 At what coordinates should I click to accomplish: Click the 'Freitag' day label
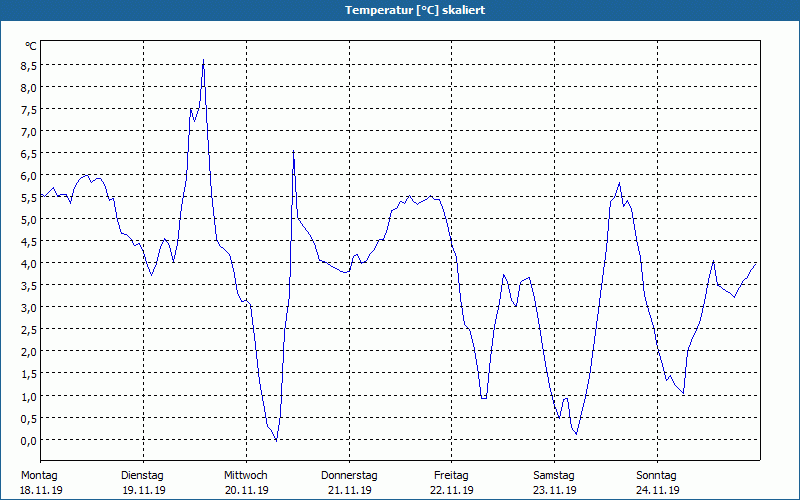[x=451, y=476]
